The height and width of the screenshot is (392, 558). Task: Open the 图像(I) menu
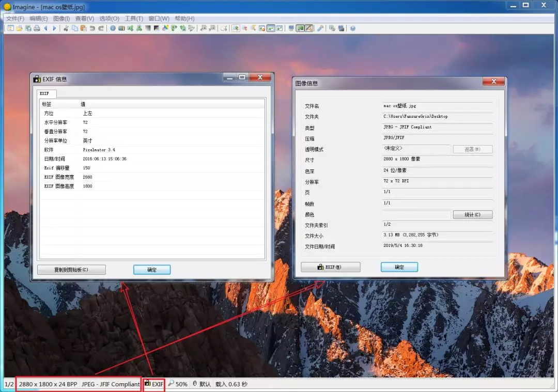coord(61,19)
